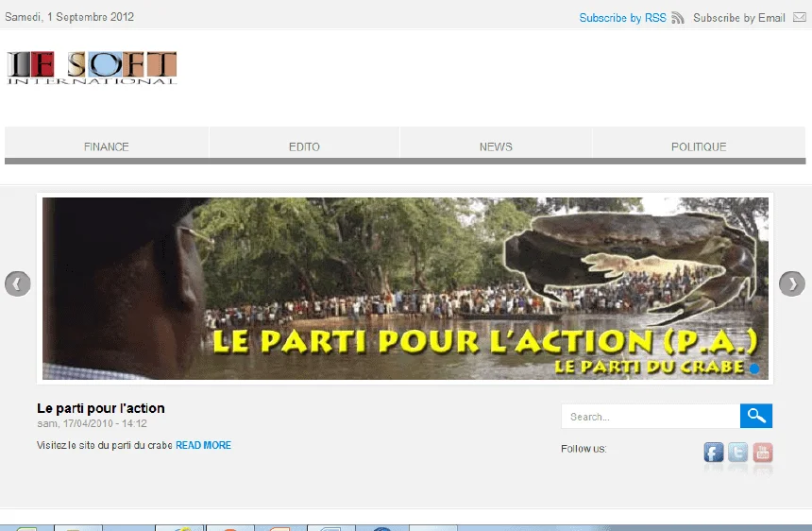Navigate to the NEWS section
The width and height of the screenshot is (812, 531).
[496, 146]
